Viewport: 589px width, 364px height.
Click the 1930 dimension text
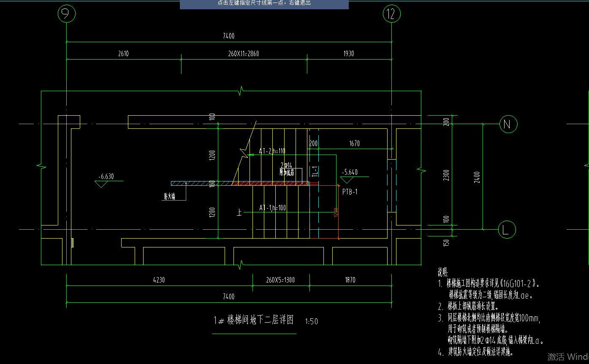tap(349, 54)
